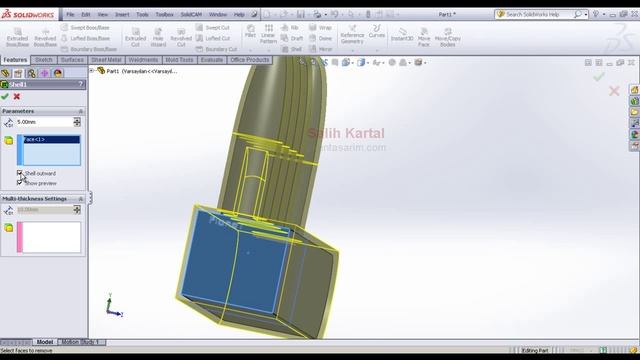The width and height of the screenshot is (640, 360).
Task: Open the Reference Geometry dropdown arrow
Action: [x=352, y=51]
